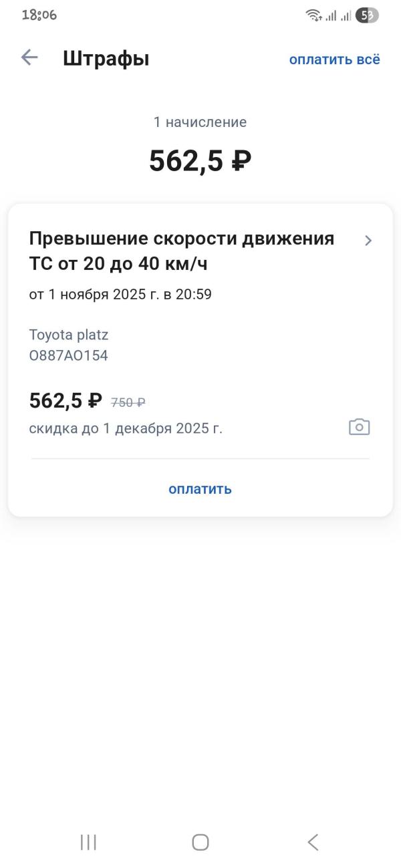Tap the Wi-Fi icon in the status bar
Screen dimensions: 401x868
coord(313,15)
